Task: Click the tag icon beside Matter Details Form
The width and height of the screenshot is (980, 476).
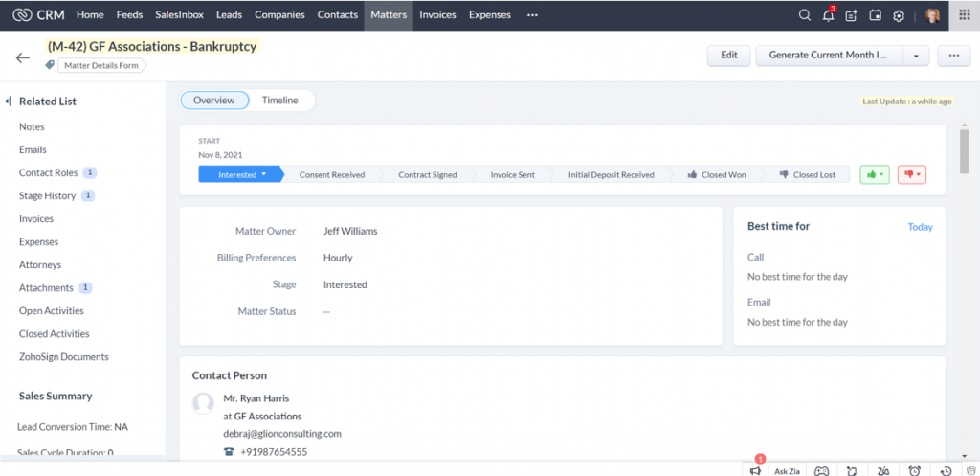Action: coord(50,65)
